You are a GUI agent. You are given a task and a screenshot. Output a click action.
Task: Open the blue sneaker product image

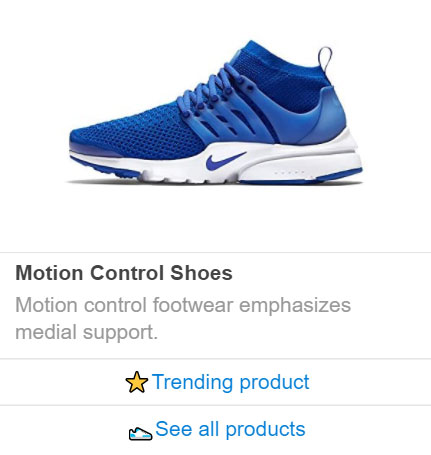pos(215,112)
